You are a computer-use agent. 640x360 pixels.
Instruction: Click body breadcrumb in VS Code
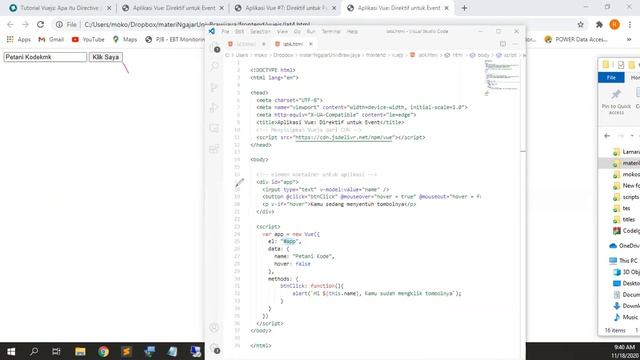pos(480,55)
